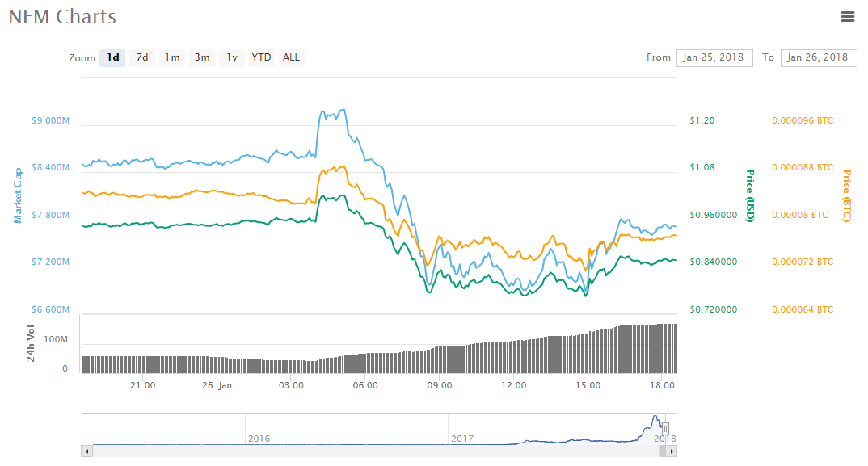Image resolution: width=868 pixels, height=466 pixels.
Task: Click the $0.840000 price label
Action: [714, 262]
